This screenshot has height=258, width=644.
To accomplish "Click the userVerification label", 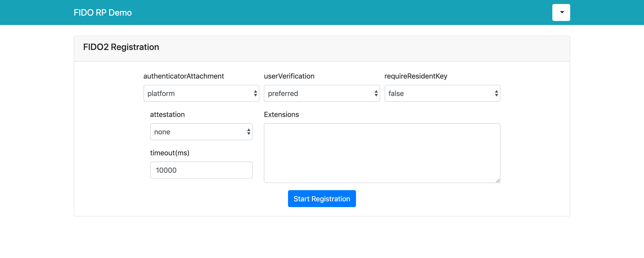I will point(289,76).
